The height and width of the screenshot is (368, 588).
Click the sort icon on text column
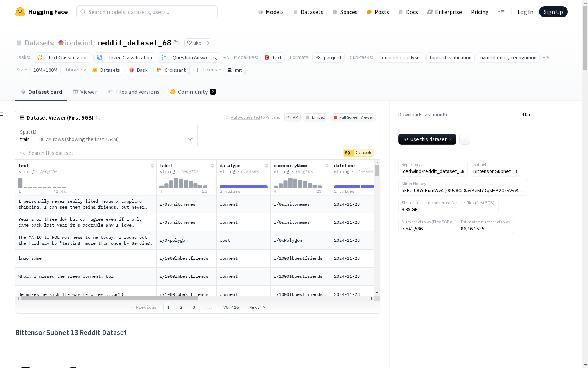(x=152, y=166)
